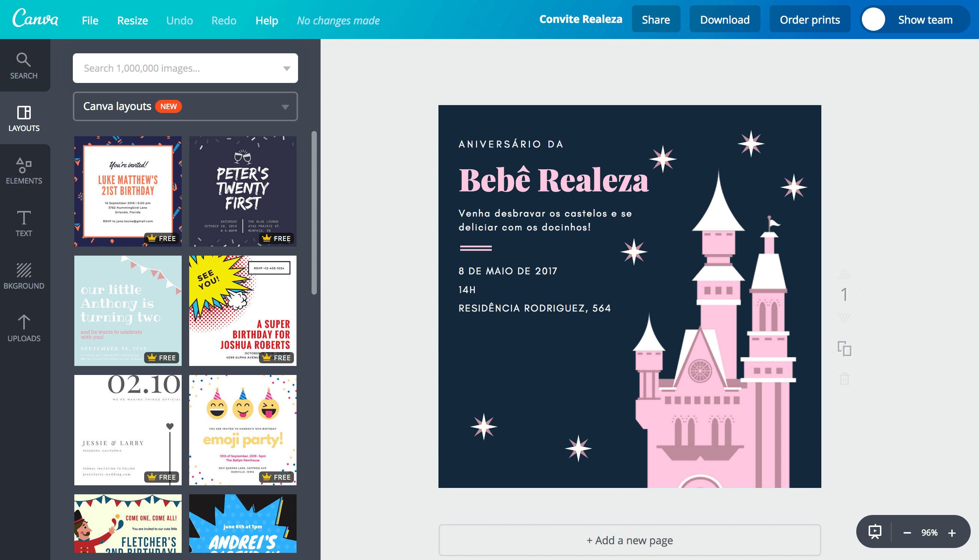
Task: Open the Help menu
Action: (x=267, y=20)
